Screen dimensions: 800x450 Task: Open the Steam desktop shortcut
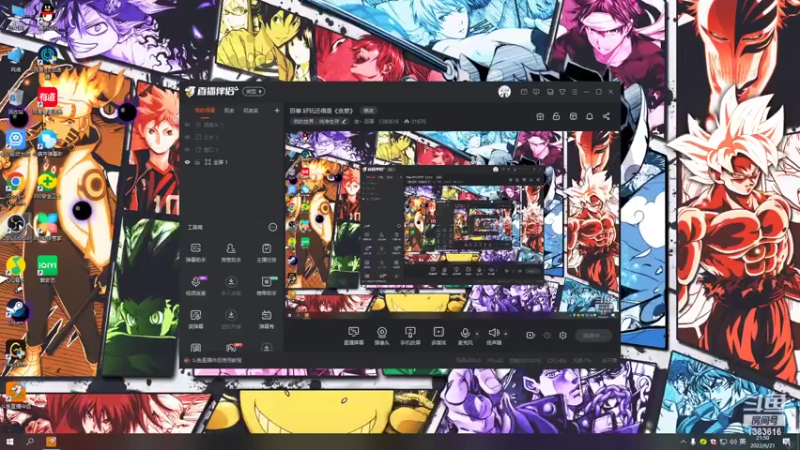(x=16, y=312)
